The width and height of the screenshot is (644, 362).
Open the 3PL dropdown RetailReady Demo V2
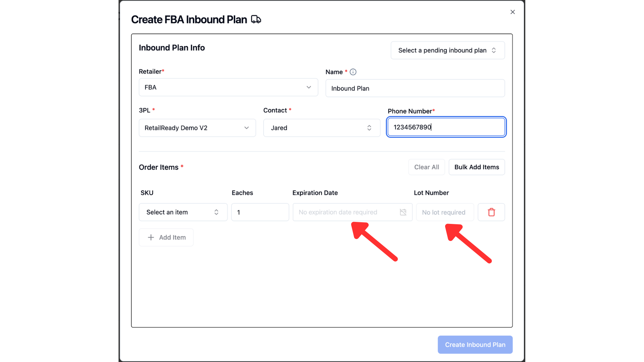[x=197, y=128]
